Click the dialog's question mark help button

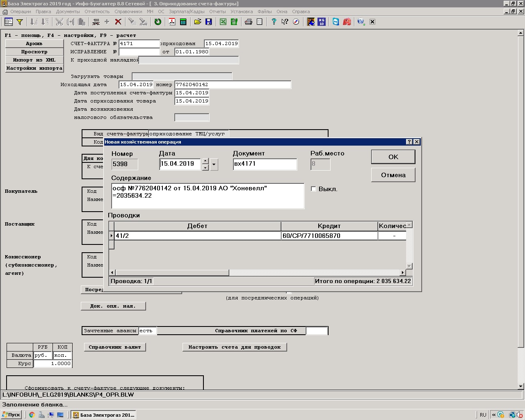[x=409, y=142]
